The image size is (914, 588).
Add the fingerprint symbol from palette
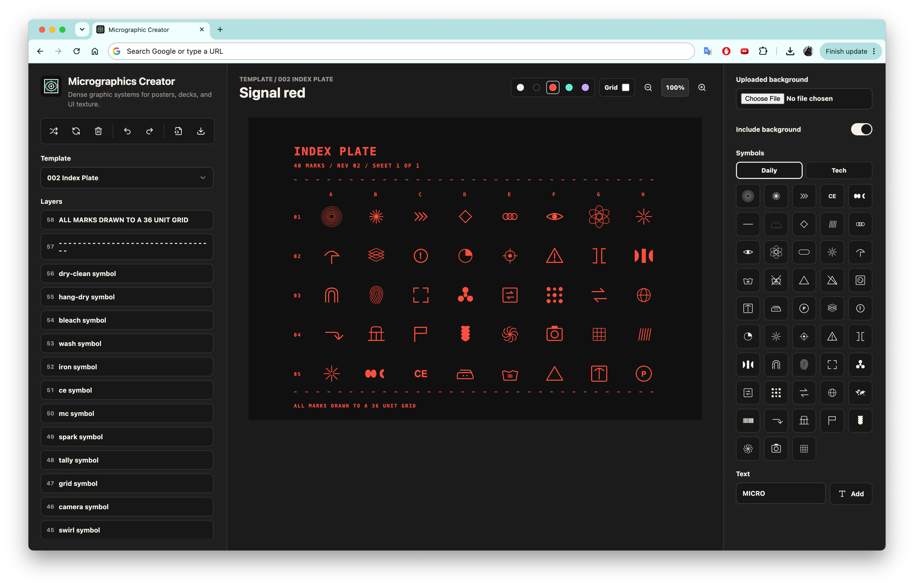(x=804, y=365)
